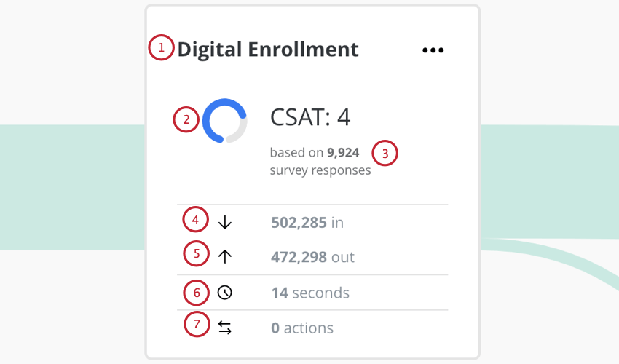Click the red annotation marker 7
This screenshot has width=619, height=364.
pos(197,324)
